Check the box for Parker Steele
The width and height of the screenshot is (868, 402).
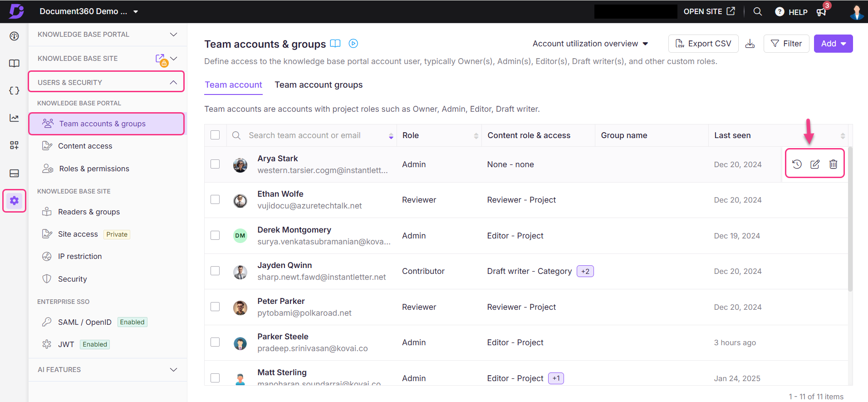click(x=215, y=342)
